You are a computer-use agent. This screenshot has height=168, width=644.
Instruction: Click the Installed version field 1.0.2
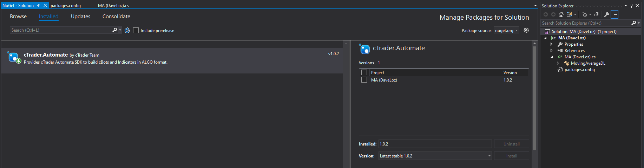[x=435, y=144]
